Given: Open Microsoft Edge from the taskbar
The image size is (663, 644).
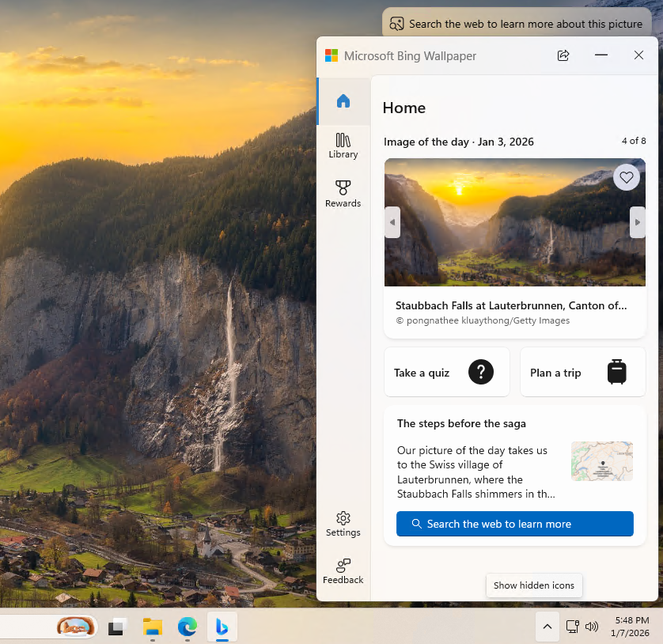Looking at the screenshot, I should [188, 627].
